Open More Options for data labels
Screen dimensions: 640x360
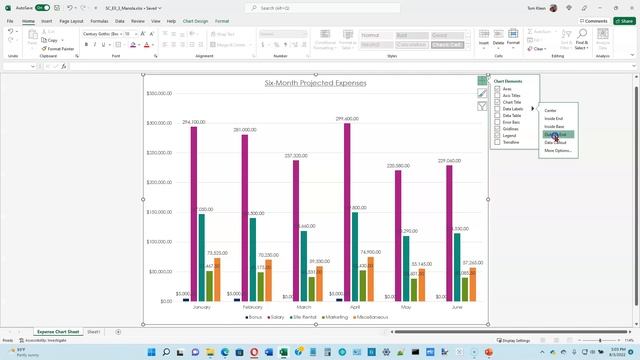558,151
